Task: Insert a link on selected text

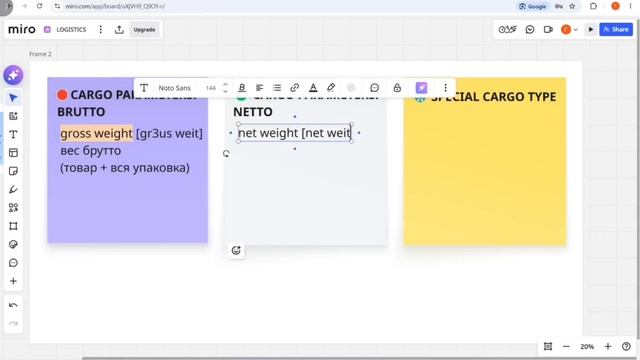Action: coord(295,88)
